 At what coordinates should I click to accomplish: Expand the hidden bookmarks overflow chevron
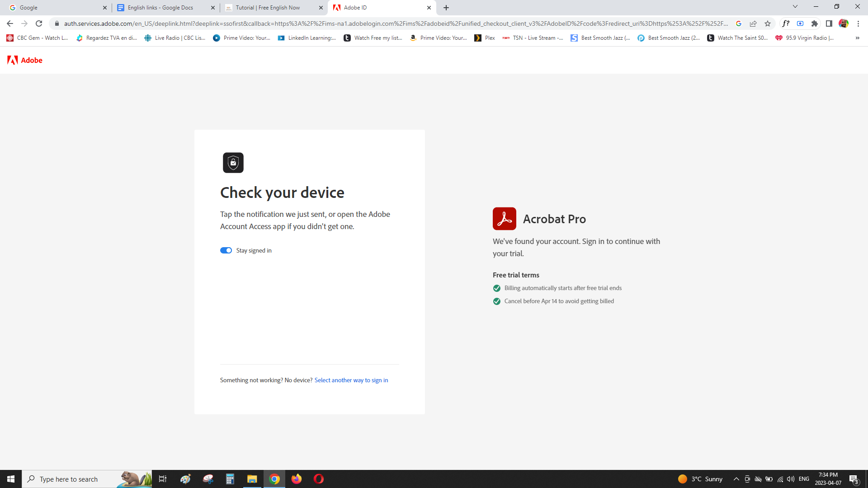click(857, 38)
